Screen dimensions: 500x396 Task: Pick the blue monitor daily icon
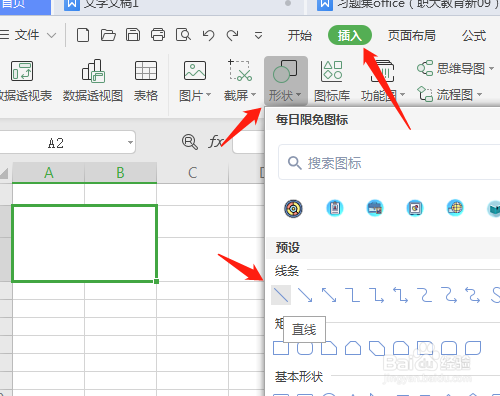point(415,209)
